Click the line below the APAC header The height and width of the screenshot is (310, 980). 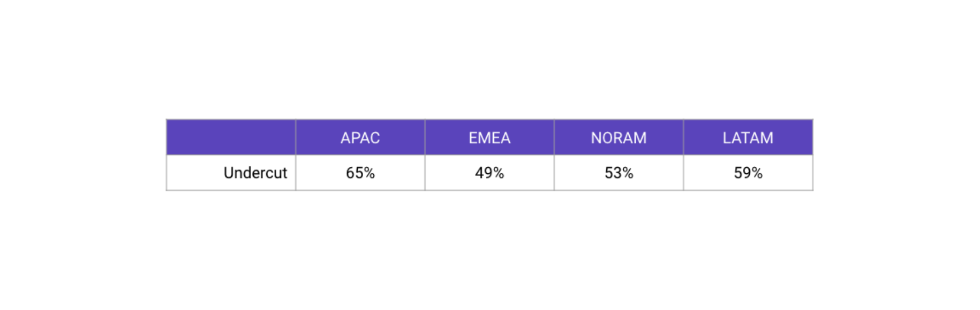tap(360, 155)
